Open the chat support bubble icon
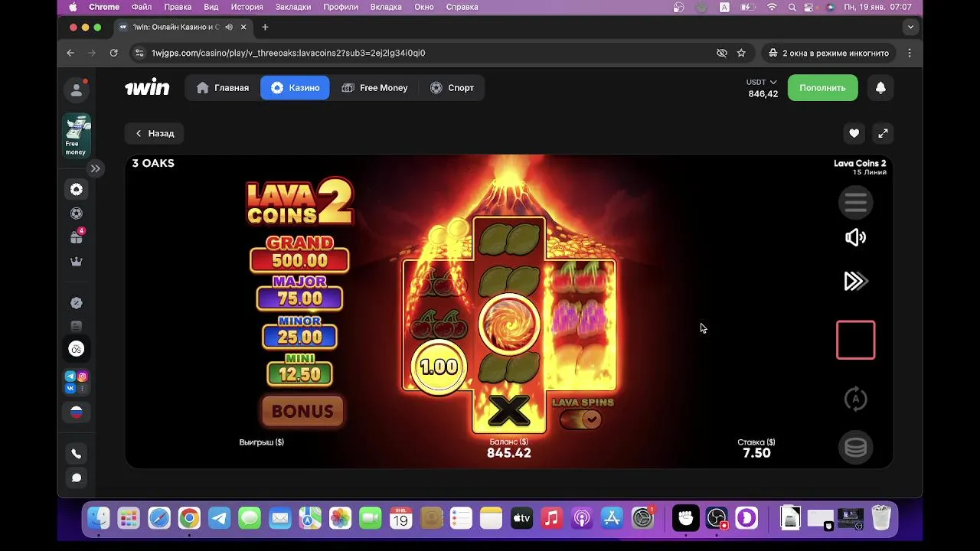 76,478
